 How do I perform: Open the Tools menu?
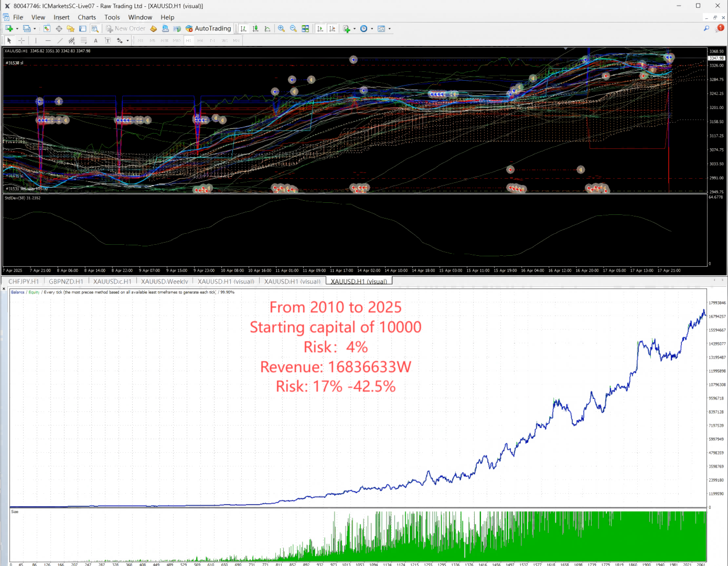pos(112,17)
